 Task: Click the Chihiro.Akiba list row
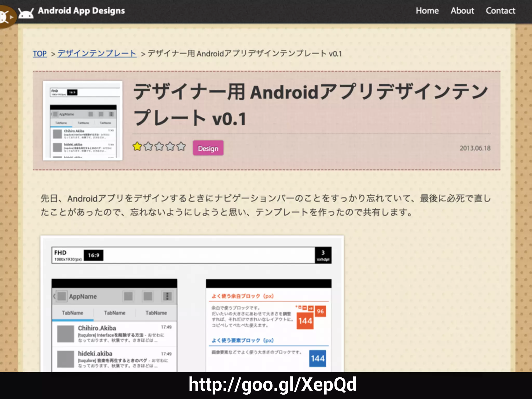114,334
